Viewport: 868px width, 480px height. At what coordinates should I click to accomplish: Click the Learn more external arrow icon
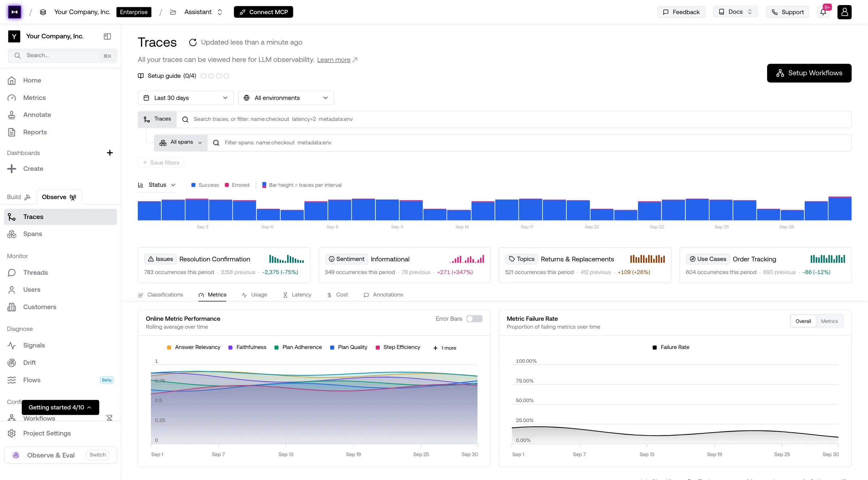(x=355, y=60)
